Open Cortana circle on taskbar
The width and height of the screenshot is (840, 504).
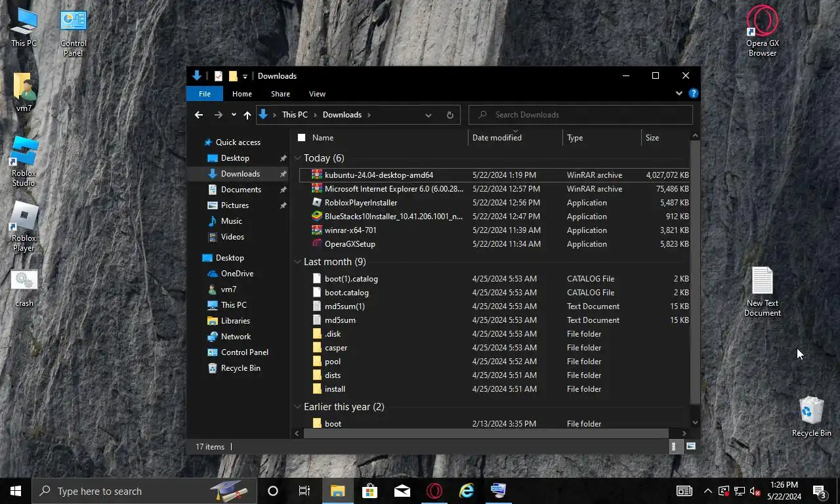[x=273, y=491]
